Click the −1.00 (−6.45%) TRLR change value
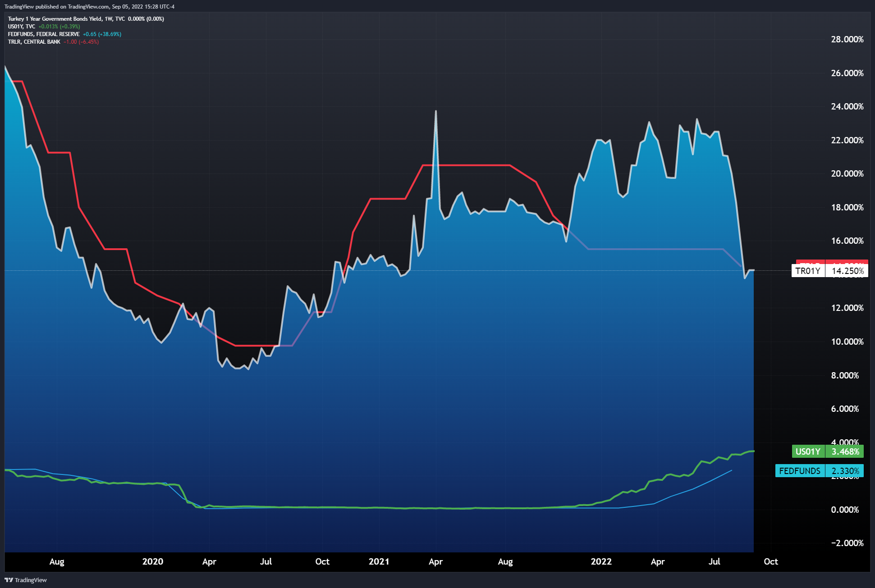Screen dimensions: 875x588 tap(81, 42)
